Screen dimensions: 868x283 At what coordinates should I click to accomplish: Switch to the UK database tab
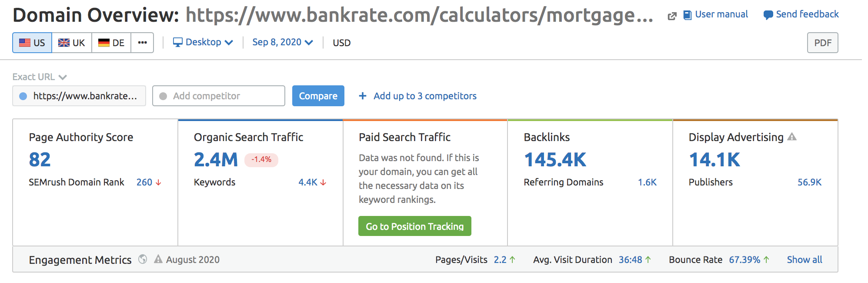point(72,43)
